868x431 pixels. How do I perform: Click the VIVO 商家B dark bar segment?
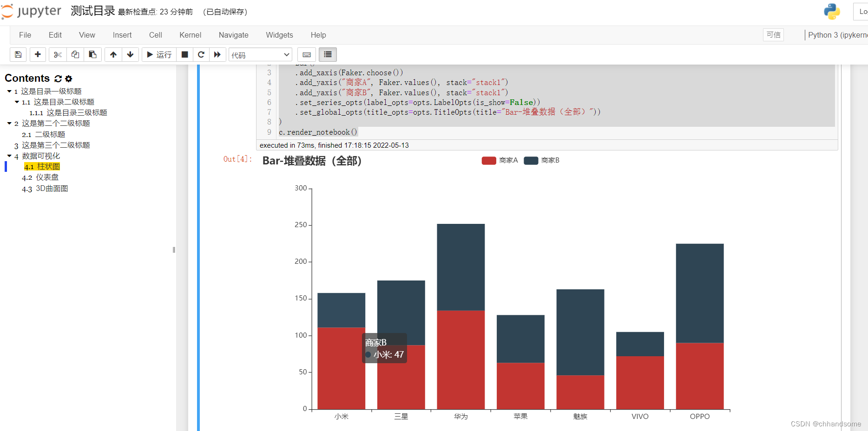[640, 344]
